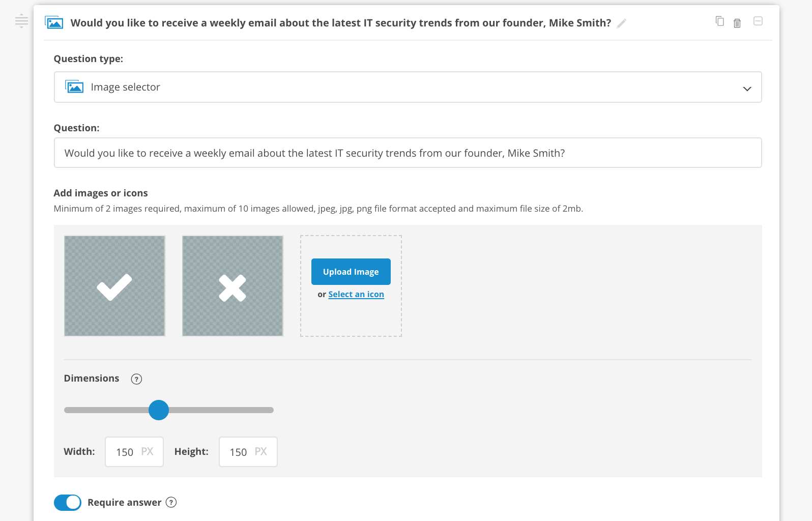Open the Question type dropdown chevron
The height and width of the screenshot is (521, 812).
point(747,89)
